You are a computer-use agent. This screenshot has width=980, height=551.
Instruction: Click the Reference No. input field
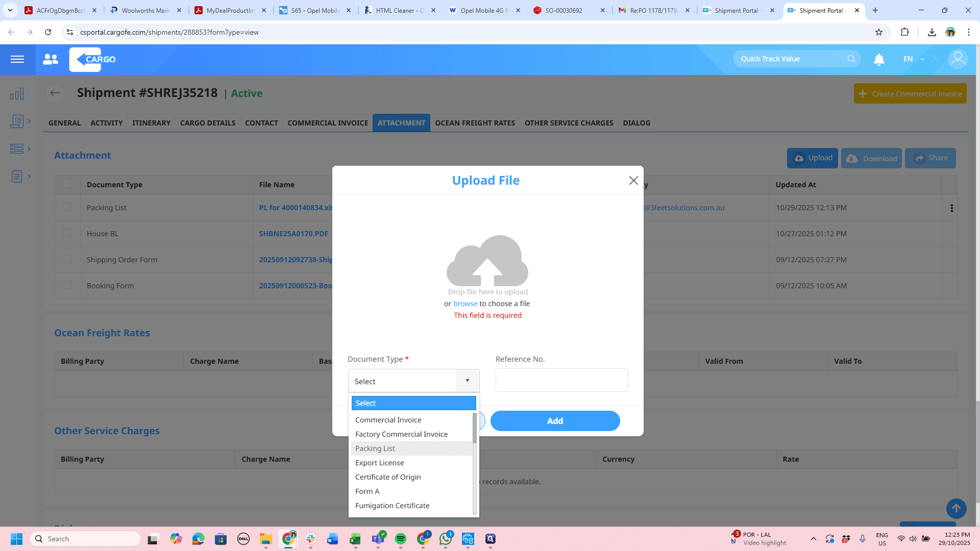(561, 380)
